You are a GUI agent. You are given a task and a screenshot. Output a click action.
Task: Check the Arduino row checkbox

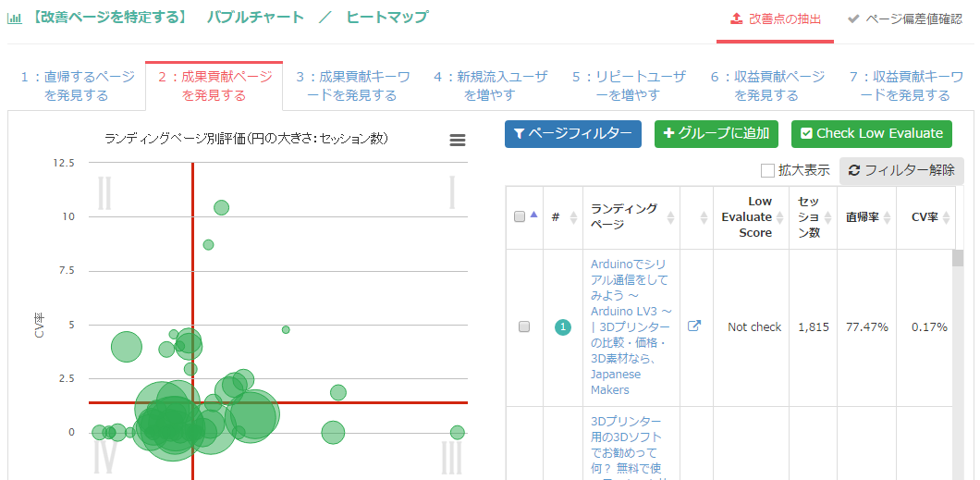tap(524, 327)
